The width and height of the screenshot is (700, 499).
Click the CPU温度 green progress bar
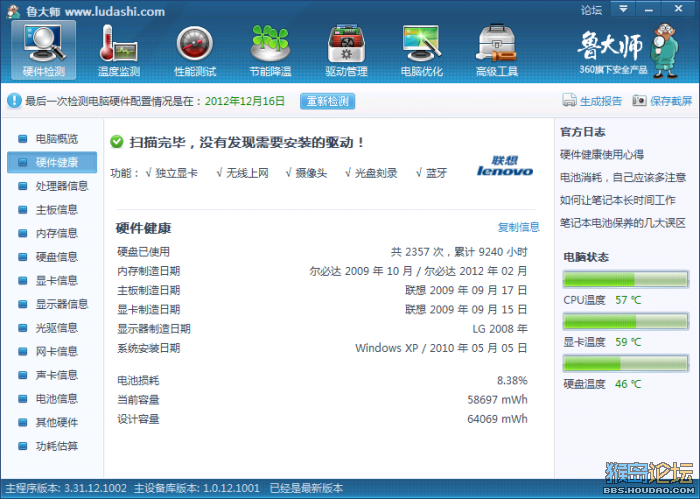(625, 279)
